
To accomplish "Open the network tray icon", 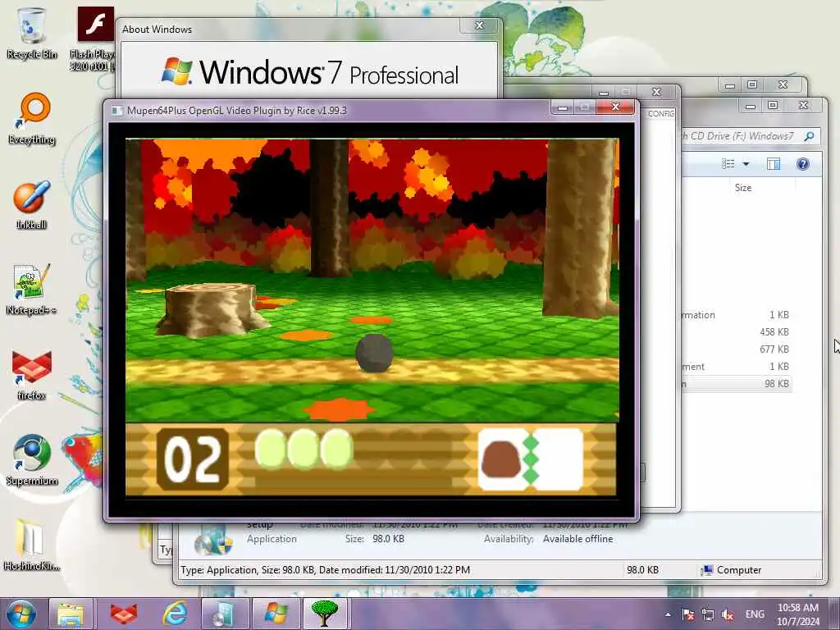I will [x=708, y=614].
